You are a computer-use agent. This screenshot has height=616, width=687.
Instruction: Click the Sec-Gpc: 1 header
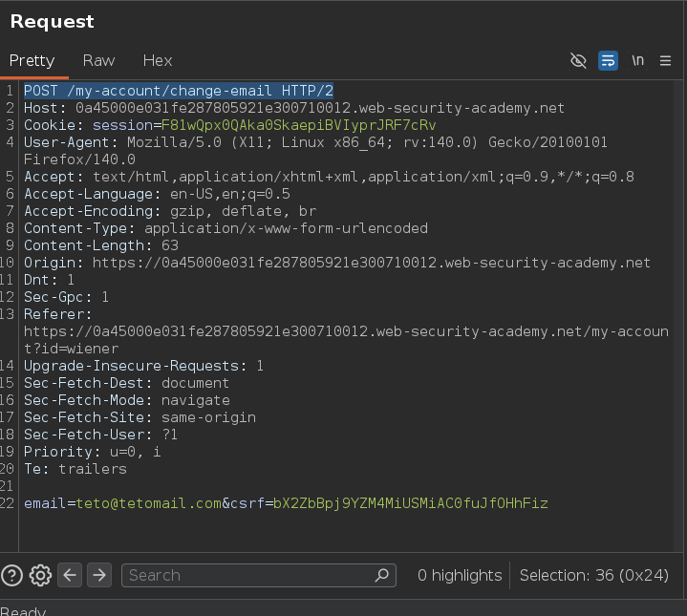66,297
